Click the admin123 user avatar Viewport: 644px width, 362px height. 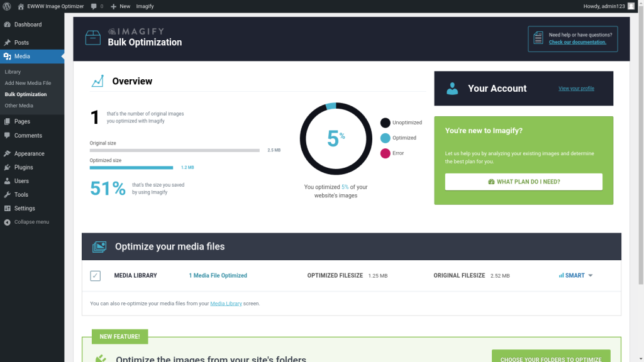coord(631,6)
